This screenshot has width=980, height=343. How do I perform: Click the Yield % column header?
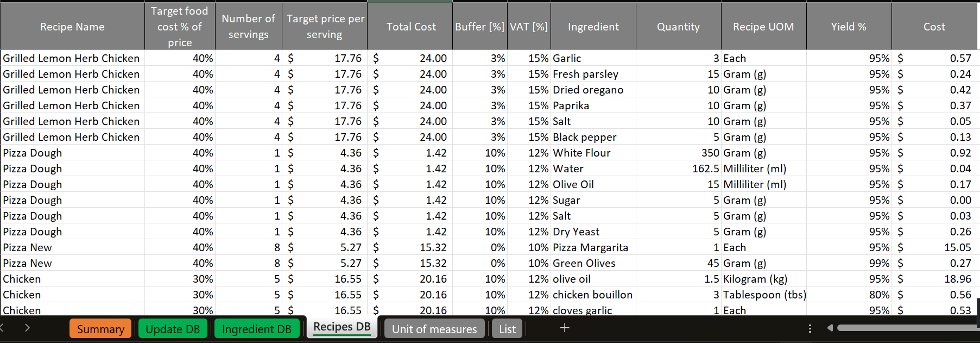(x=848, y=27)
